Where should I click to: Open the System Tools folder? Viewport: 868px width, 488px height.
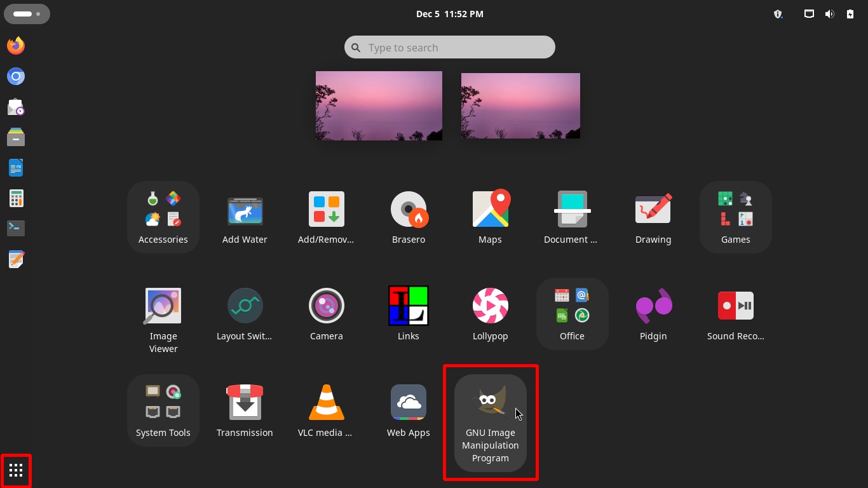pyautogui.click(x=163, y=410)
